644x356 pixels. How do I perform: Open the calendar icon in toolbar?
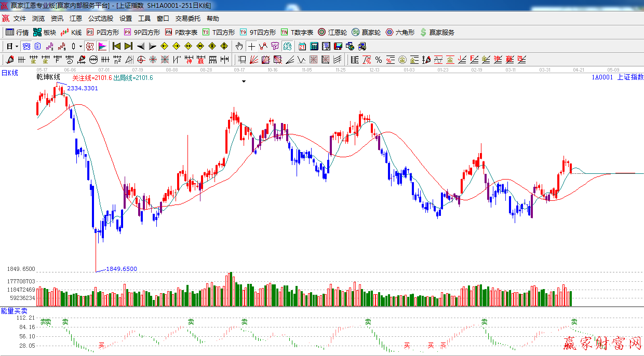point(302,46)
